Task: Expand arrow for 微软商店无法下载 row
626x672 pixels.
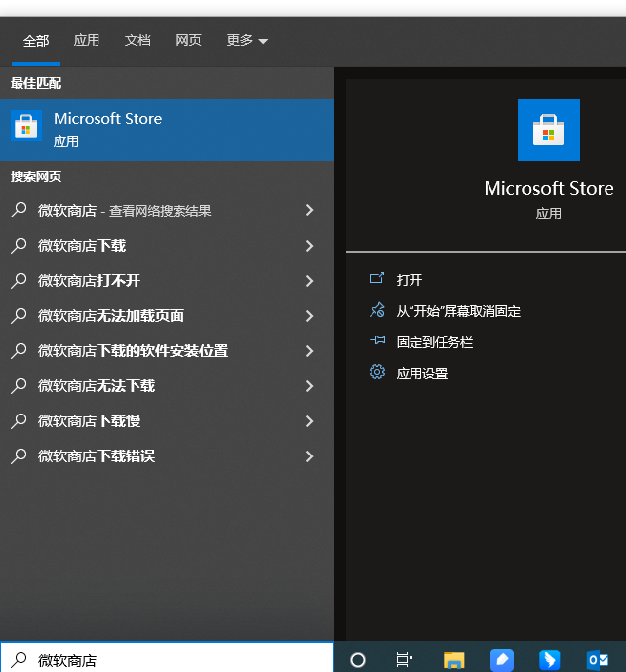Action: click(309, 386)
